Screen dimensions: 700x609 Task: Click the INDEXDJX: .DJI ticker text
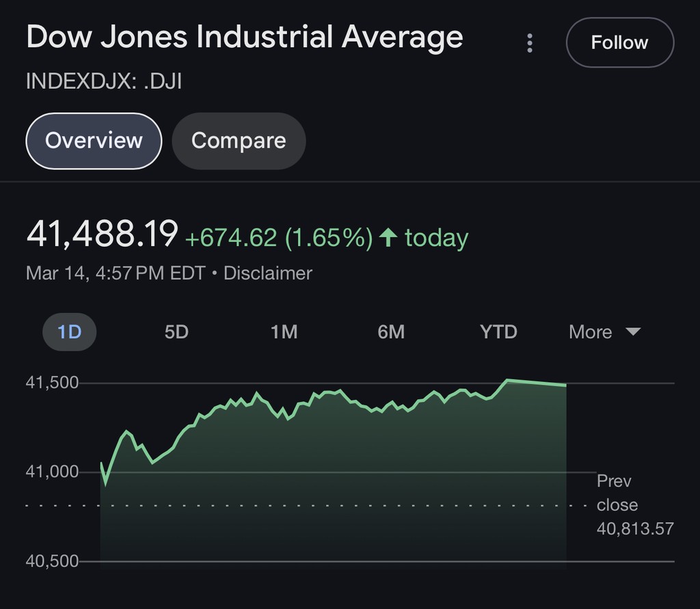click(104, 81)
